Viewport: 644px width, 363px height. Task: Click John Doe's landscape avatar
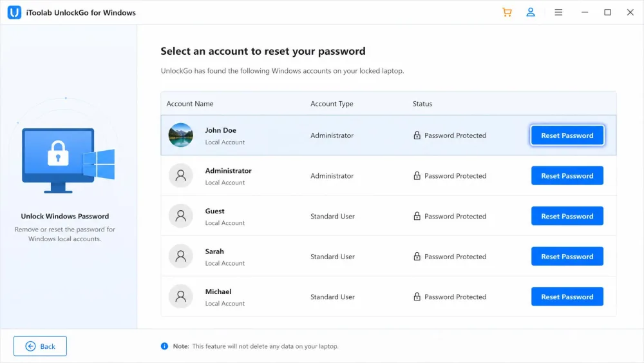point(181,135)
